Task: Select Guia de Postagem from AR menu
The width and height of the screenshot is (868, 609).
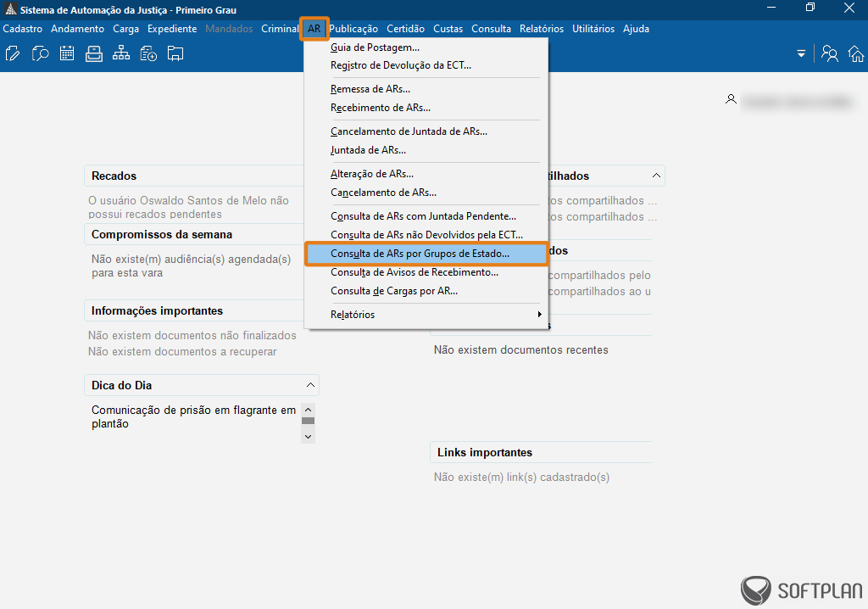Action: tap(426, 47)
